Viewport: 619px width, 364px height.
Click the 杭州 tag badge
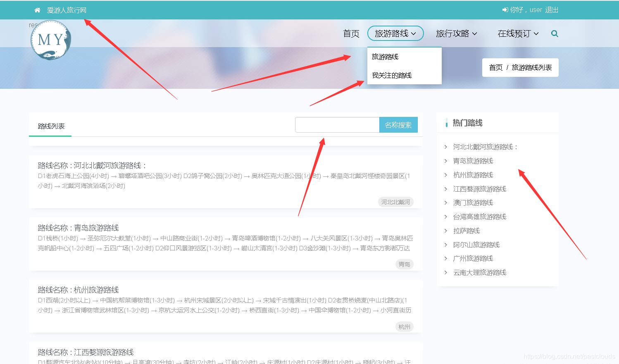point(405,327)
